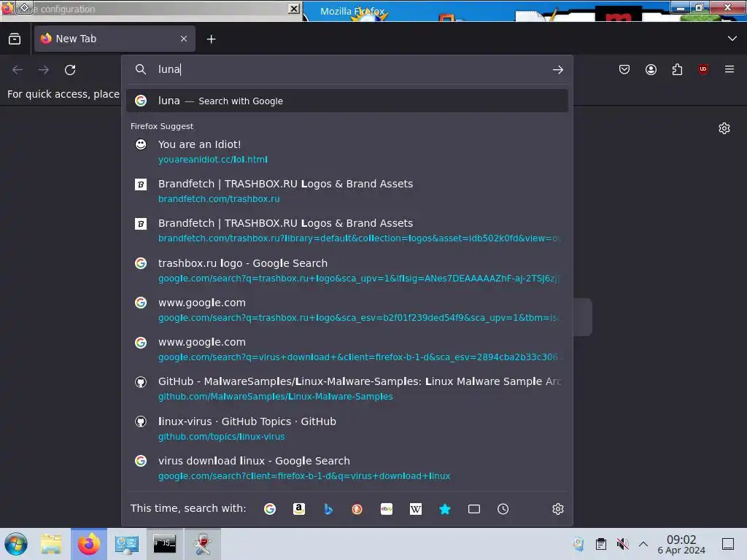The image size is (747, 560).
Task: Expand hidden system tray icons
Action: pos(643,544)
